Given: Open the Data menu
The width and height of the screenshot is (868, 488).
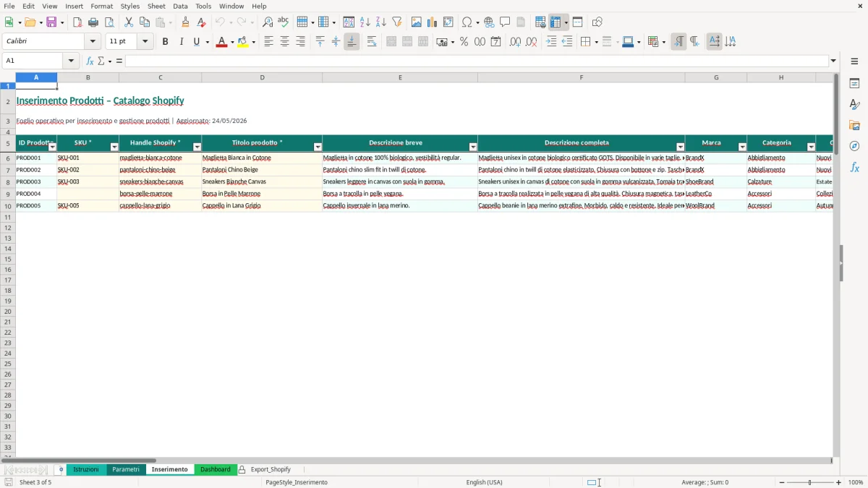Looking at the screenshot, I should click(180, 6).
